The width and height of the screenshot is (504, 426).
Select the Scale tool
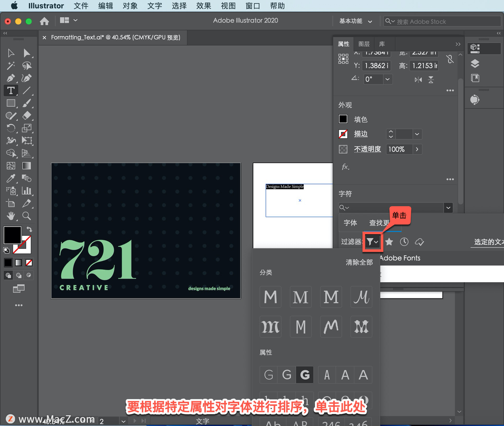click(x=27, y=128)
